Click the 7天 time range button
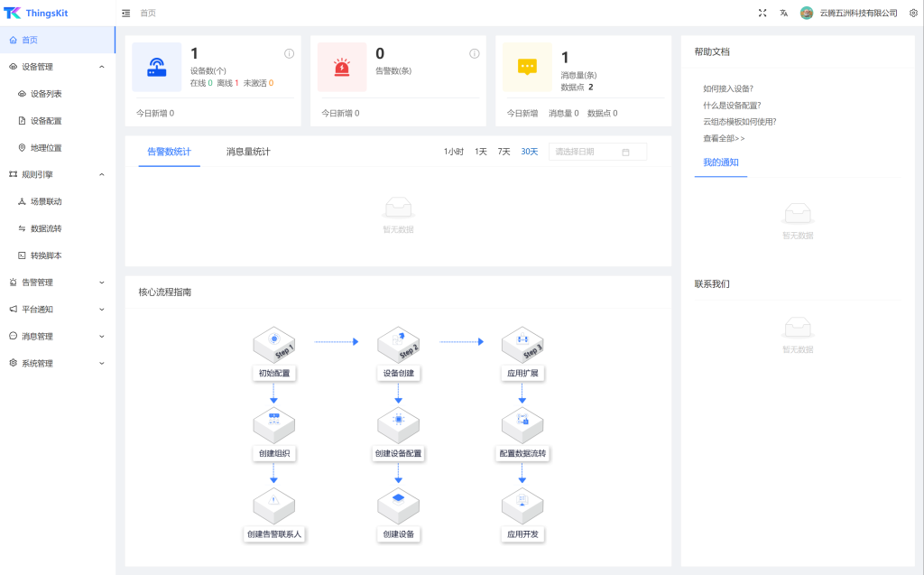This screenshot has height=575, width=924. point(504,151)
